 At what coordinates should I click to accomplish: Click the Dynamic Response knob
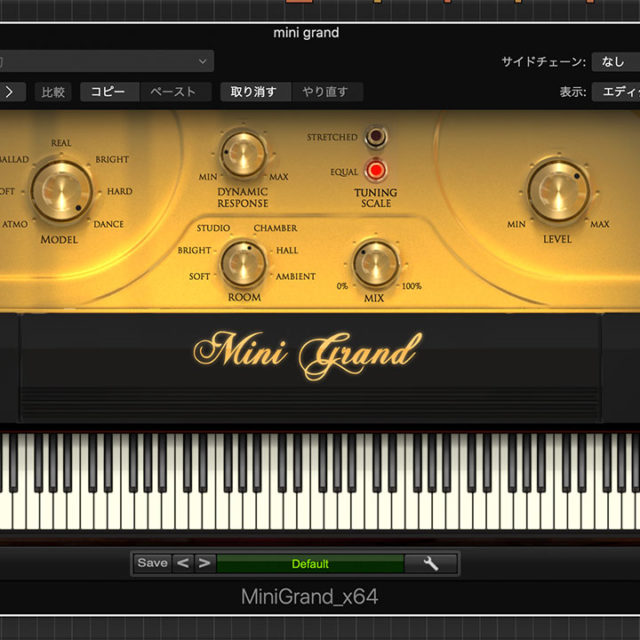[243, 154]
